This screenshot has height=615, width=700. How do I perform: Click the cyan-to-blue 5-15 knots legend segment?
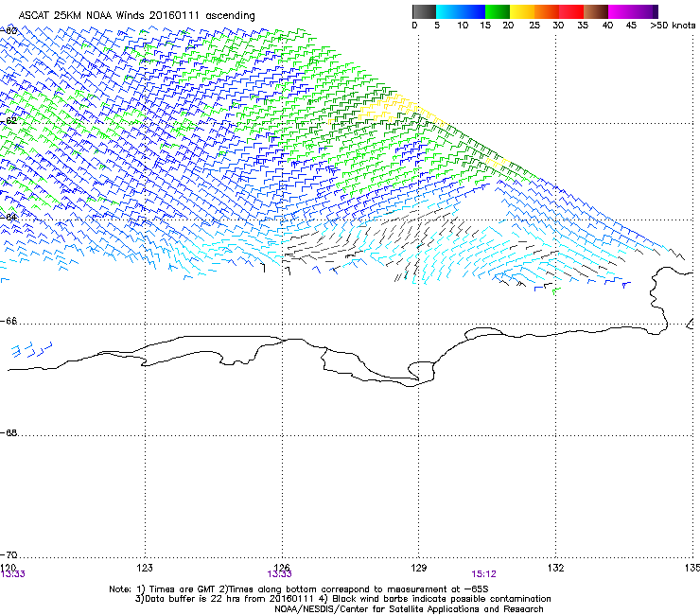(461, 11)
